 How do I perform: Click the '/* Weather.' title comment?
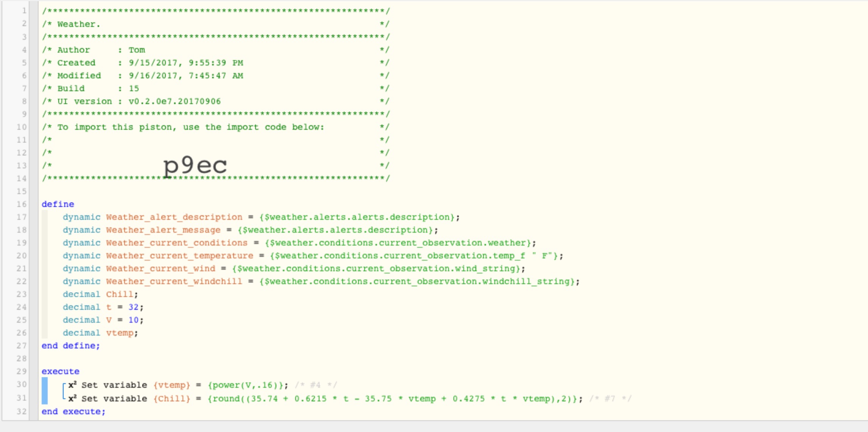tap(71, 24)
